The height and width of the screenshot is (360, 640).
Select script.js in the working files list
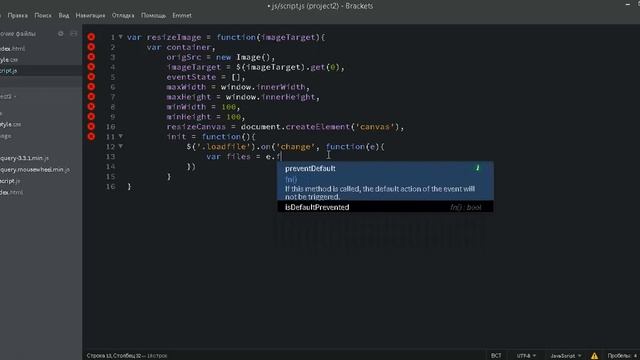(9, 71)
